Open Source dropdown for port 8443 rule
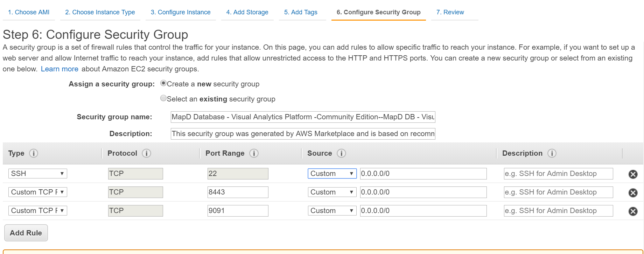 click(x=332, y=192)
